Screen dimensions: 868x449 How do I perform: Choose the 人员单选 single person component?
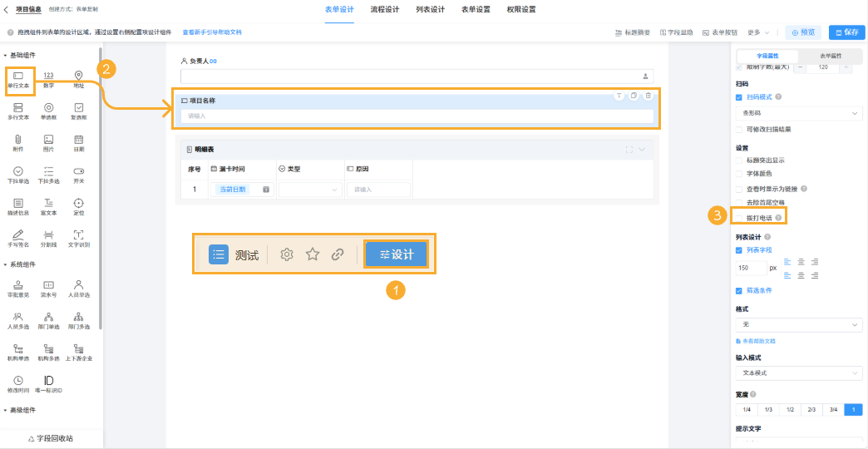pyautogui.click(x=79, y=289)
